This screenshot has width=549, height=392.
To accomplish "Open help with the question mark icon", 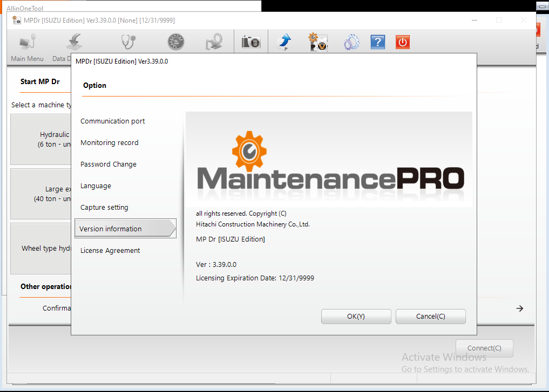I will tap(378, 42).
